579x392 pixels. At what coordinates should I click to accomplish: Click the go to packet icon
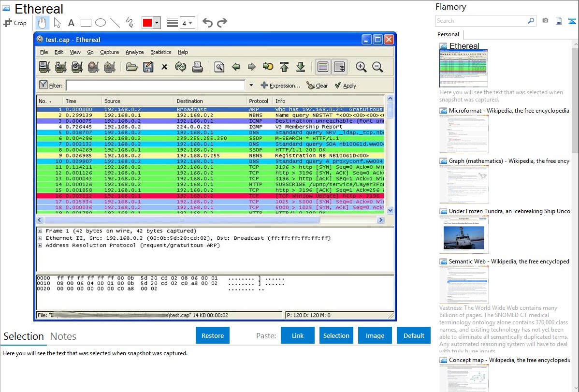pos(268,67)
